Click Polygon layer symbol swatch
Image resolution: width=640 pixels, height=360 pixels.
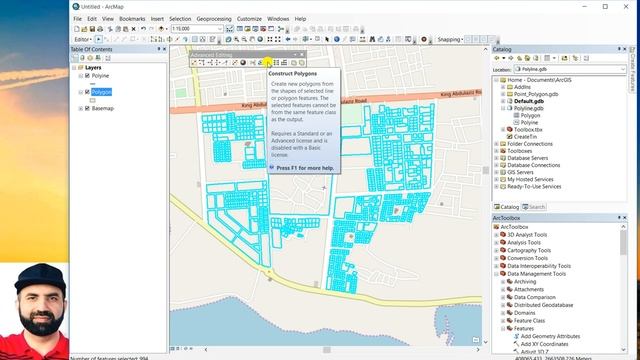(93, 100)
